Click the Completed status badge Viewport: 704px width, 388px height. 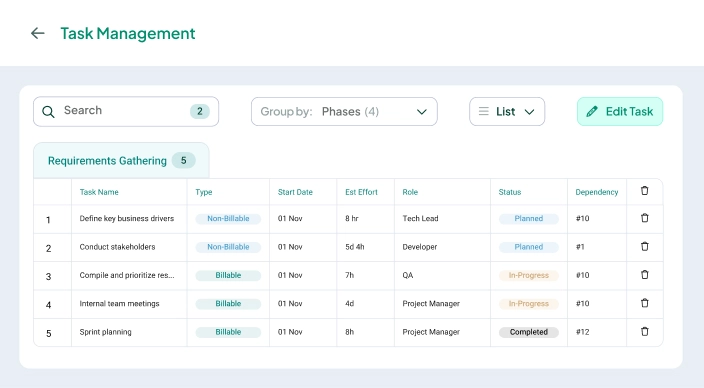(x=528, y=332)
